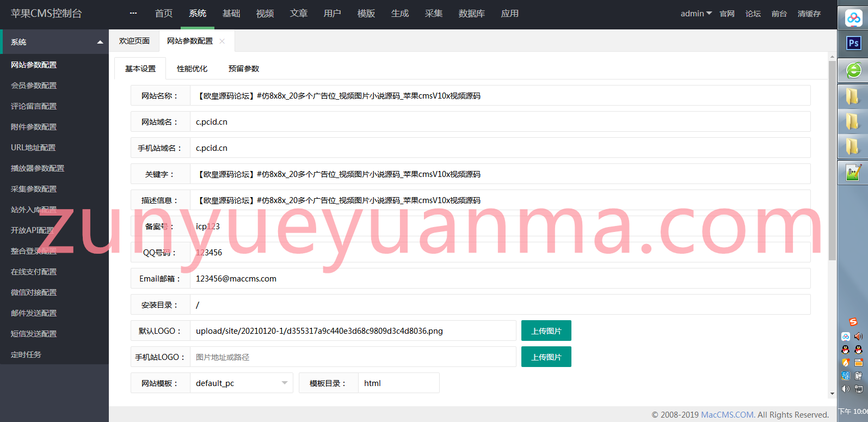The width and height of the screenshot is (868, 422).
Task: Open the 生成 top menu
Action: 400,14
